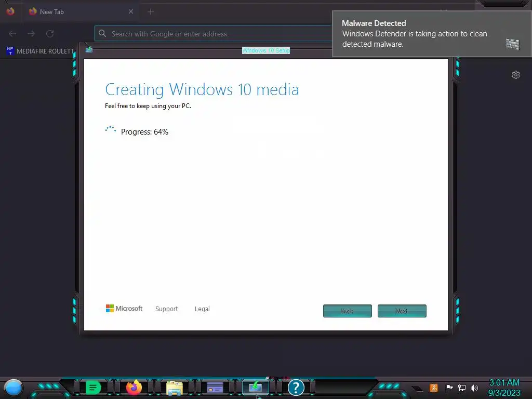Open Firefox new tab settings gear
This screenshot has height=399, width=532.
coord(516,75)
